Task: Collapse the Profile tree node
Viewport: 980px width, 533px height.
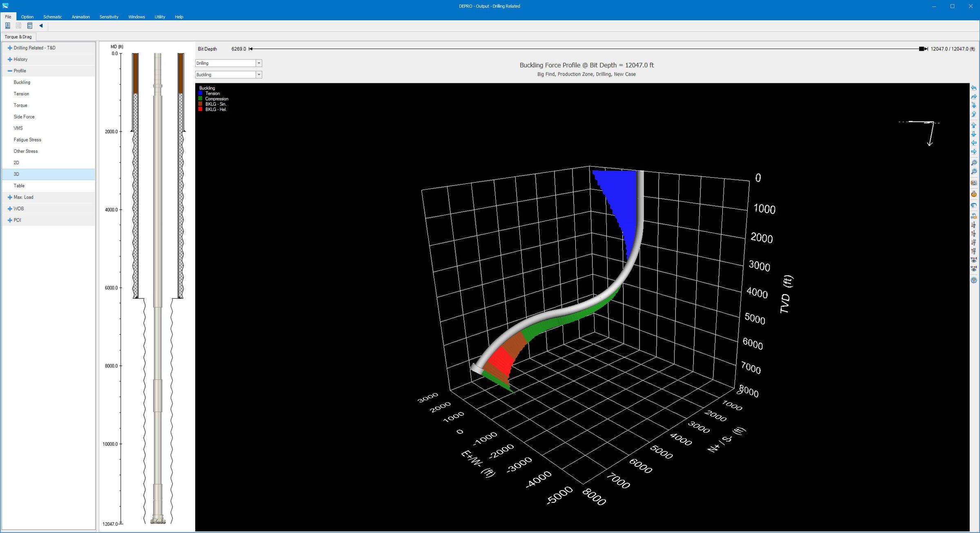Action: coord(10,71)
